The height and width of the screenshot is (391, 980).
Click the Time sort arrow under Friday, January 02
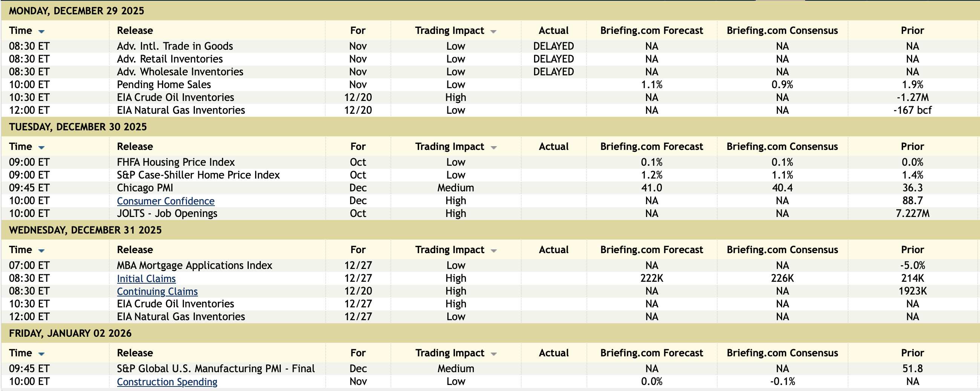point(41,354)
